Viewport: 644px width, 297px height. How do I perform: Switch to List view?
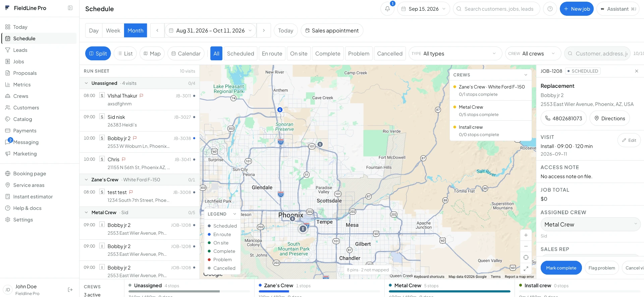tap(125, 54)
